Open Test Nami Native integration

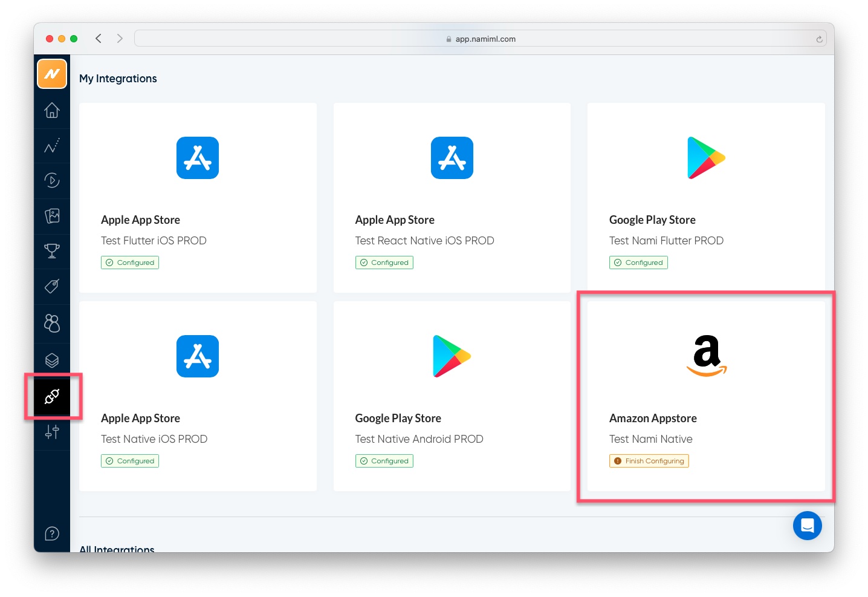coord(706,396)
